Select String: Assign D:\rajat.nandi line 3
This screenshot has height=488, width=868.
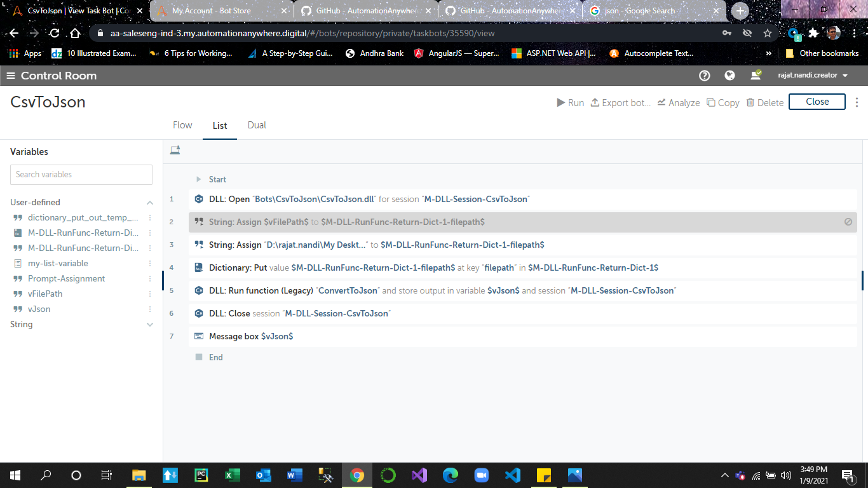pyautogui.click(x=523, y=245)
